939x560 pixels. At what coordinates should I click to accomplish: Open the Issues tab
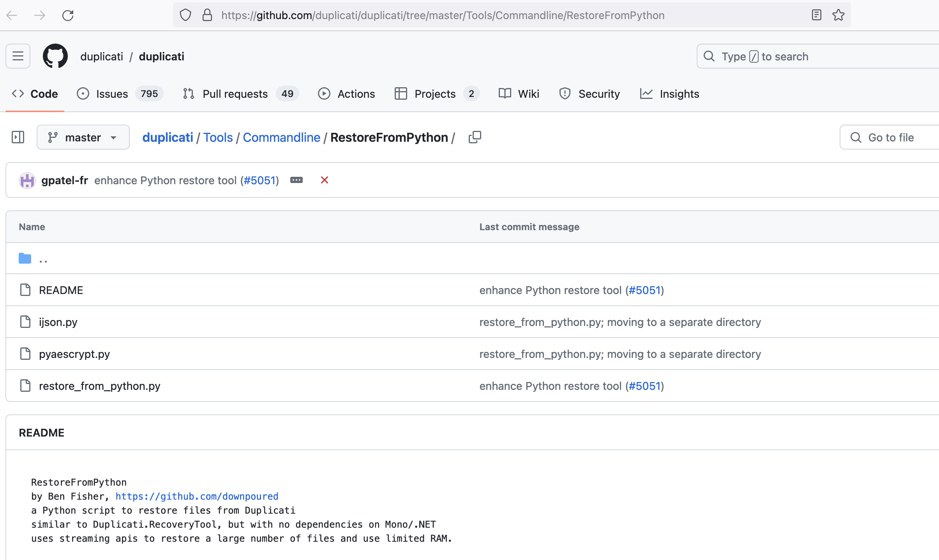click(120, 94)
